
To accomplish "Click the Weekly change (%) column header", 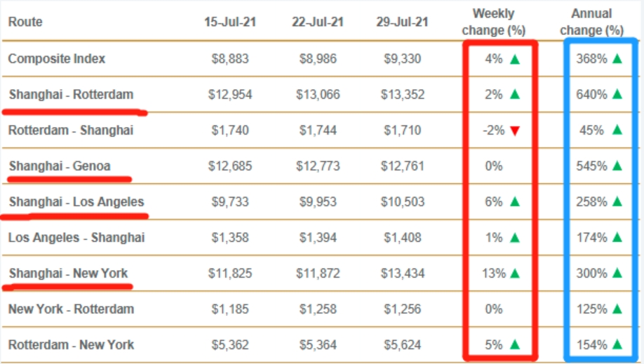I will (493, 22).
